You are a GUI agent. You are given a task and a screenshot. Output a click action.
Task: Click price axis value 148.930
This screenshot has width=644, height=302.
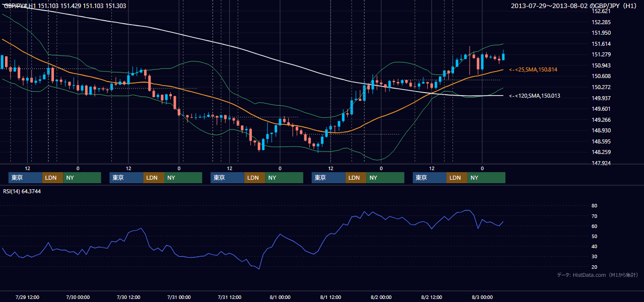(x=601, y=131)
